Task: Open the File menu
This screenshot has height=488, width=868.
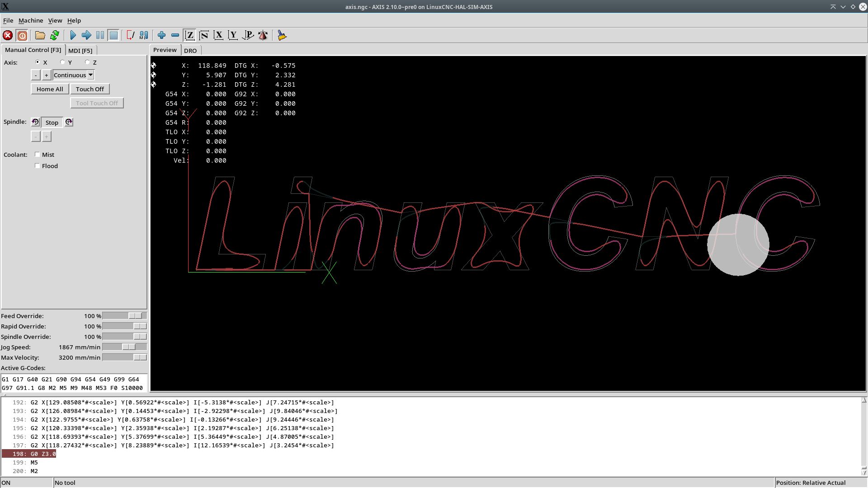Action: (8, 20)
